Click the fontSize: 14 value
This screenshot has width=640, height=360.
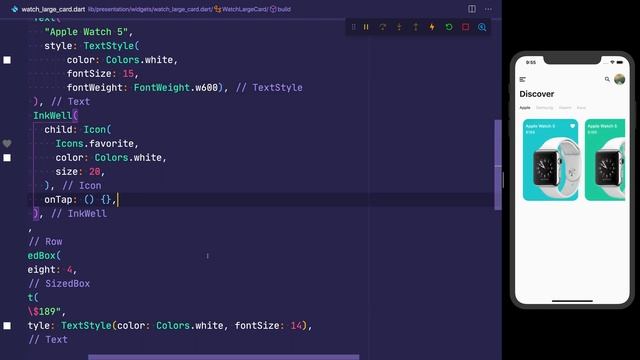coord(296,326)
